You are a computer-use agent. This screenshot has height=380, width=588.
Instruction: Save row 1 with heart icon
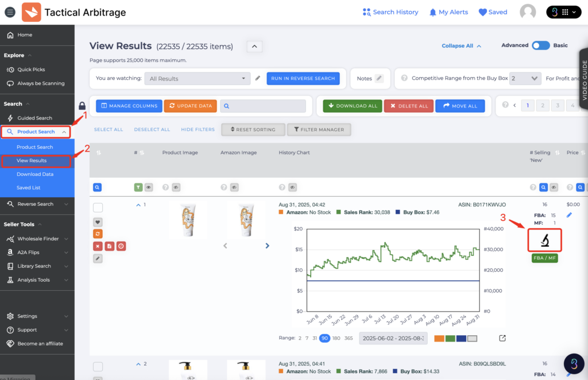98,222
